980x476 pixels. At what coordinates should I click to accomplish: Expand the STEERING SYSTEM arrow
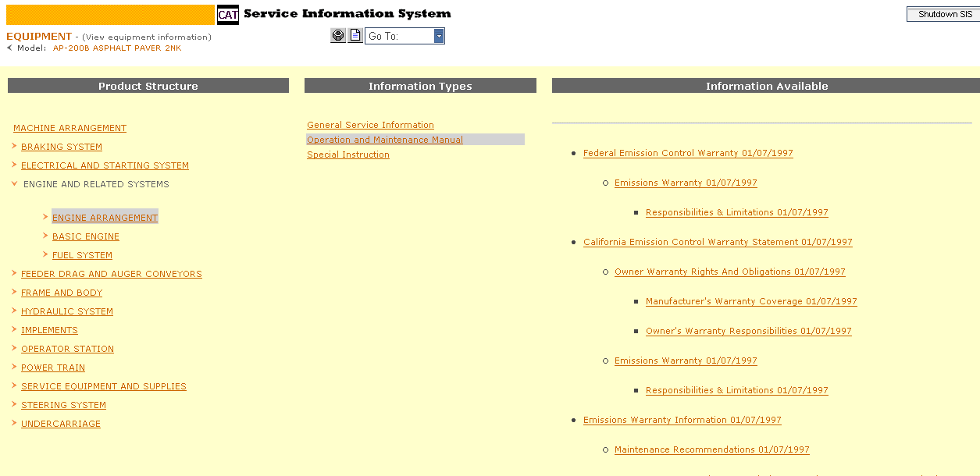click(x=15, y=404)
